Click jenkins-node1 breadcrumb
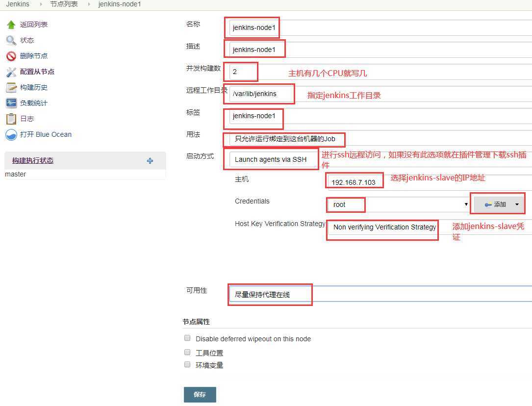The image size is (532, 406). pyautogui.click(x=120, y=4)
